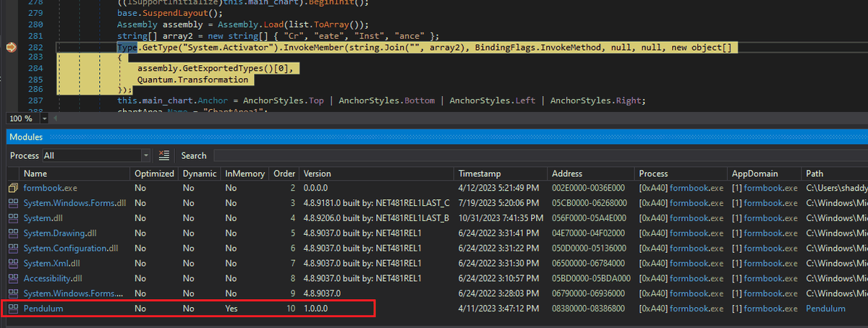Viewport: 868px width, 328px height.
Task: Click the System.Drawing.dll module icon
Action: [x=12, y=233]
